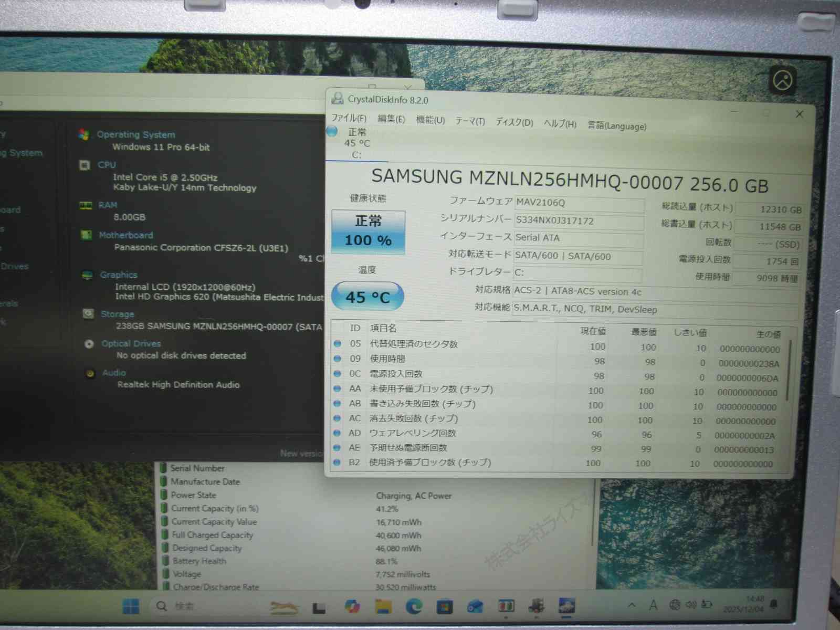The image size is (840, 630).
Task: Open the Motherboard section link
Action: pos(126,235)
